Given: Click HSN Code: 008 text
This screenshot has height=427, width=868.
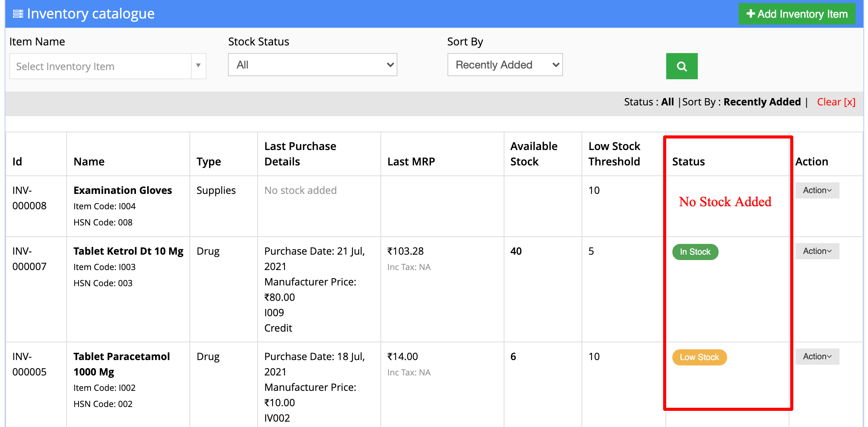Looking at the screenshot, I should [103, 223].
